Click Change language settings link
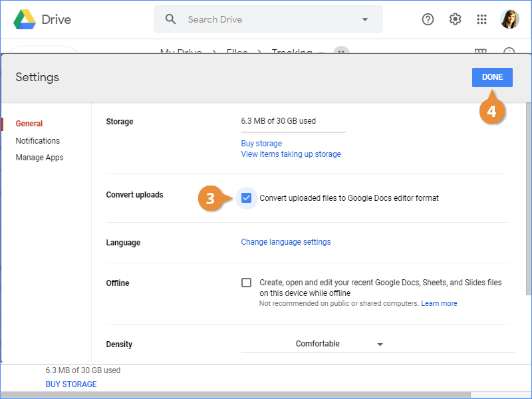This screenshot has width=532, height=399. [286, 242]
